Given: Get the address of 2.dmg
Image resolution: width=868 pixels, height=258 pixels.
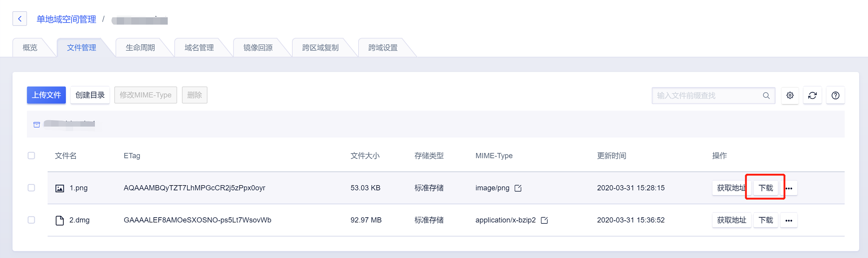Looking at the screenshot, I should [x=732, y=220].
